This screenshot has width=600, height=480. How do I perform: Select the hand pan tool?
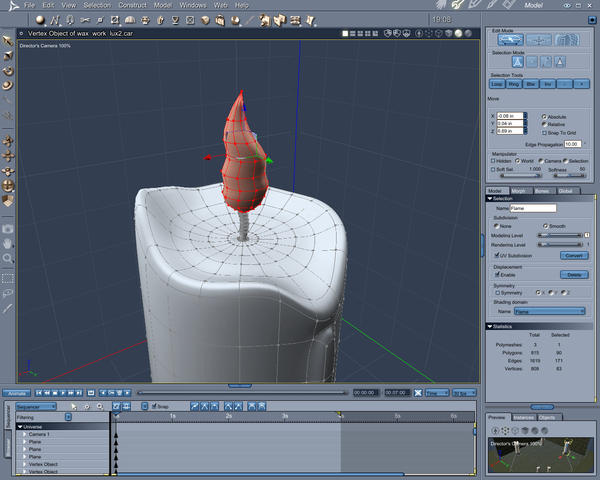coord(8,243)
